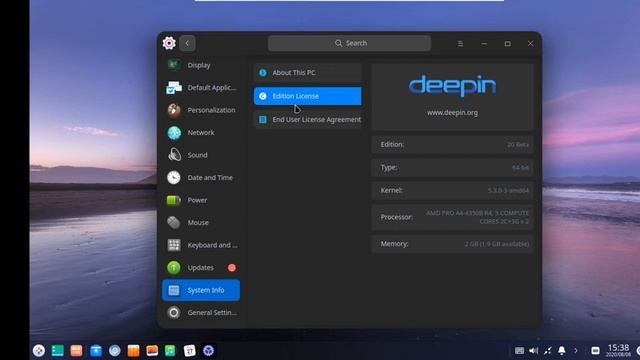Viewport: 640px width, 360px height.
Task: Open the image viewer dock icon
Action: coord(152,351)
